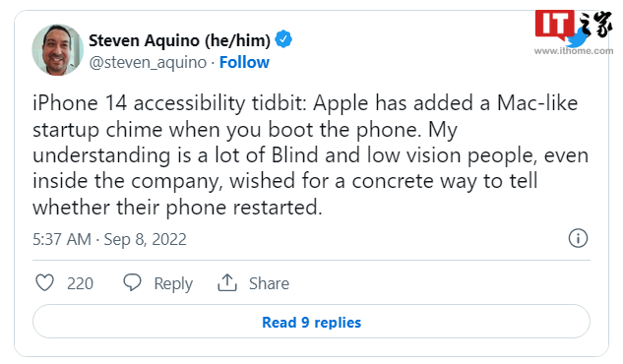This screenshot has width=623, height=364.
Task: Click the IT Home red logo
Action: tap(554, 25)
